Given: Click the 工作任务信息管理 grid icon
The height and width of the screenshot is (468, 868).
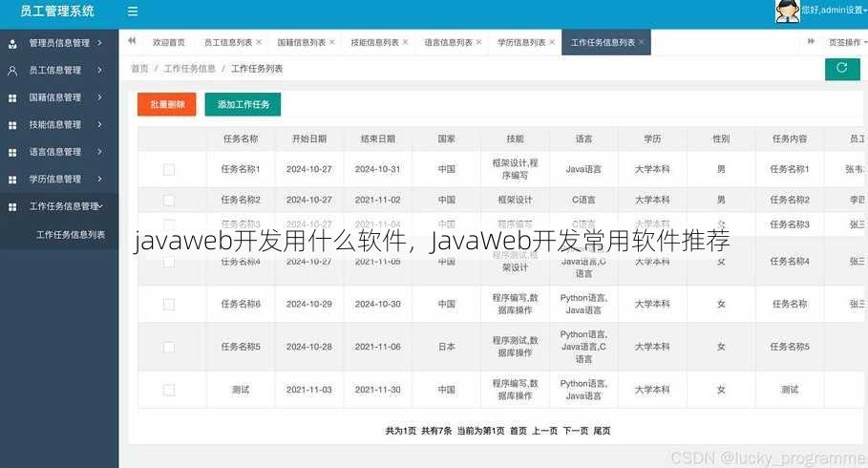Looking at the screenshot, I should pyautogui.click(x=12, y=206).
